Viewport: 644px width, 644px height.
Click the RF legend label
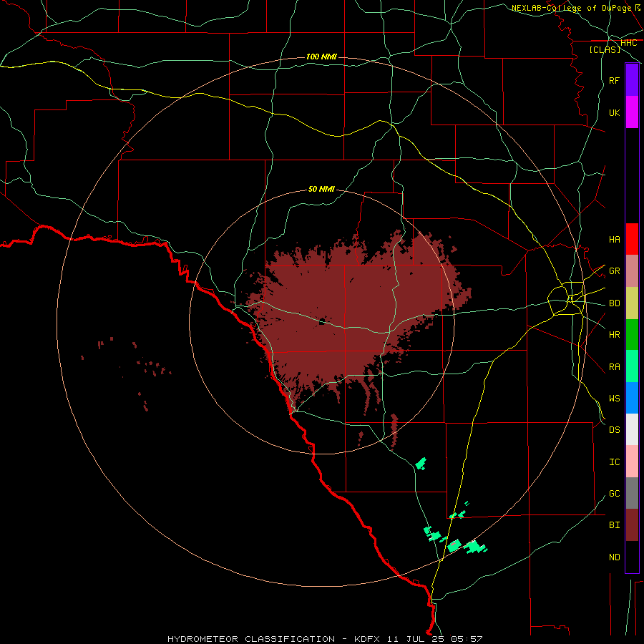614,80
